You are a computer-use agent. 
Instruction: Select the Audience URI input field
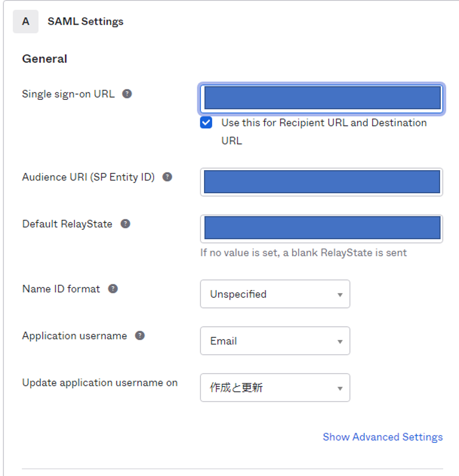coord(322,182)
